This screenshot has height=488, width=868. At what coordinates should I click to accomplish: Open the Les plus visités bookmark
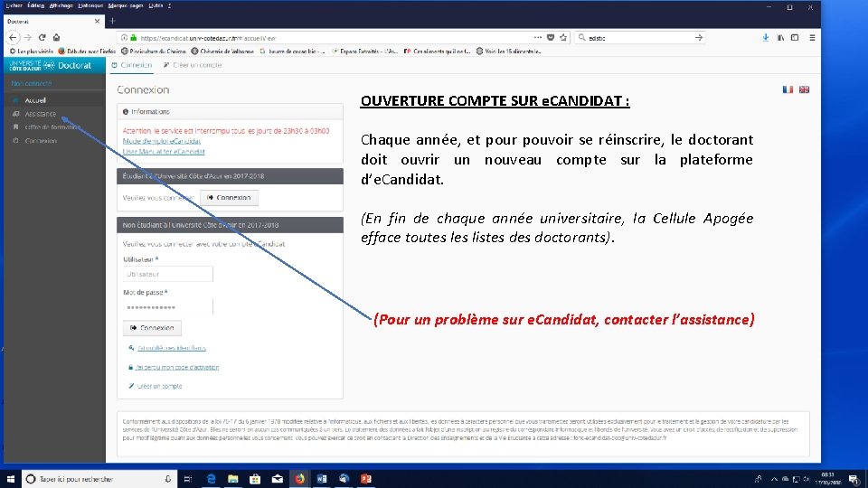point(32,52)
